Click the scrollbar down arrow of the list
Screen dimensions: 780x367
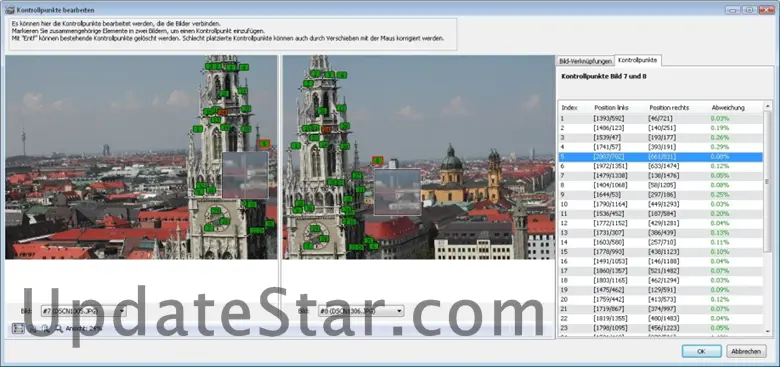pyautogui.click(x=767, y=331)
